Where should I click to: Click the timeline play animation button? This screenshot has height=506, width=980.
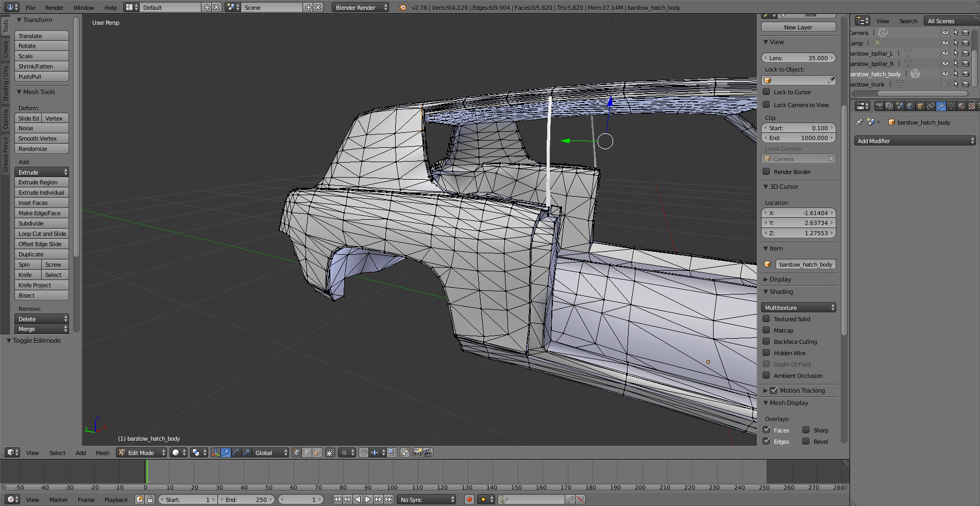pos(368,499)
